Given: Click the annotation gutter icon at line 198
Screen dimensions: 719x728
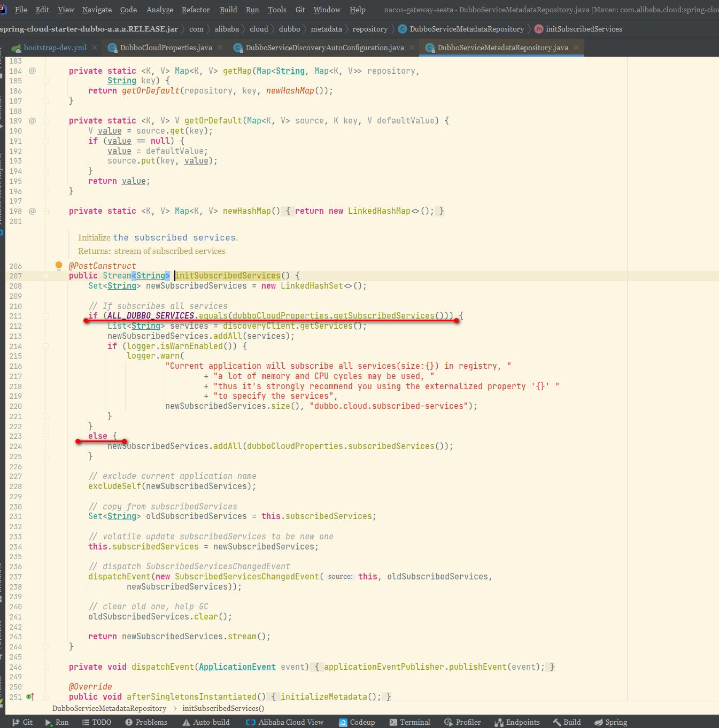Looking at the screenshot, I should coord(32,211).
